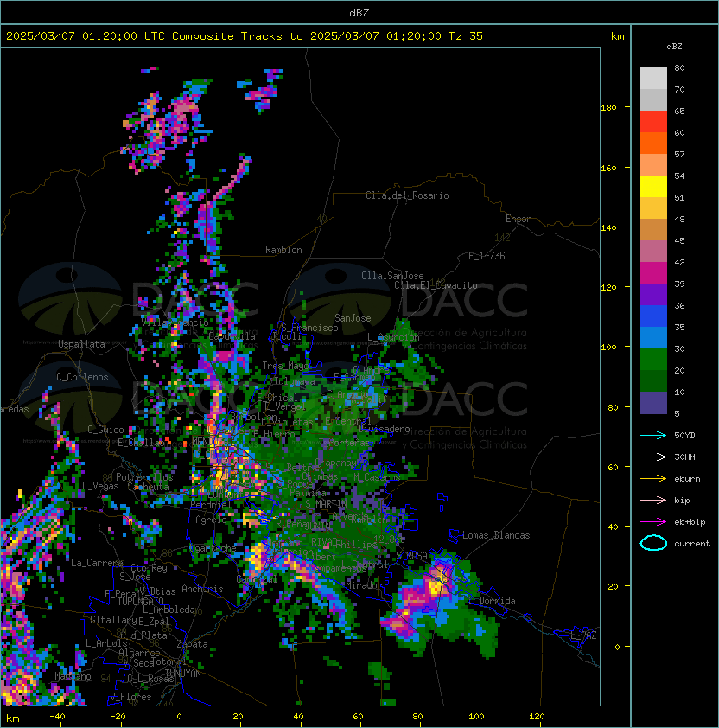Screen dimensions: 719x728
Task: Click the 'Agrelo' map label
Action: 211,520
